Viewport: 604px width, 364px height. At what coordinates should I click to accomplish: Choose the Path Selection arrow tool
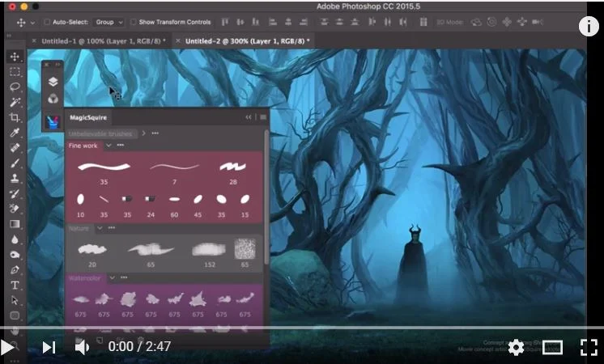[x=15, y=300]
